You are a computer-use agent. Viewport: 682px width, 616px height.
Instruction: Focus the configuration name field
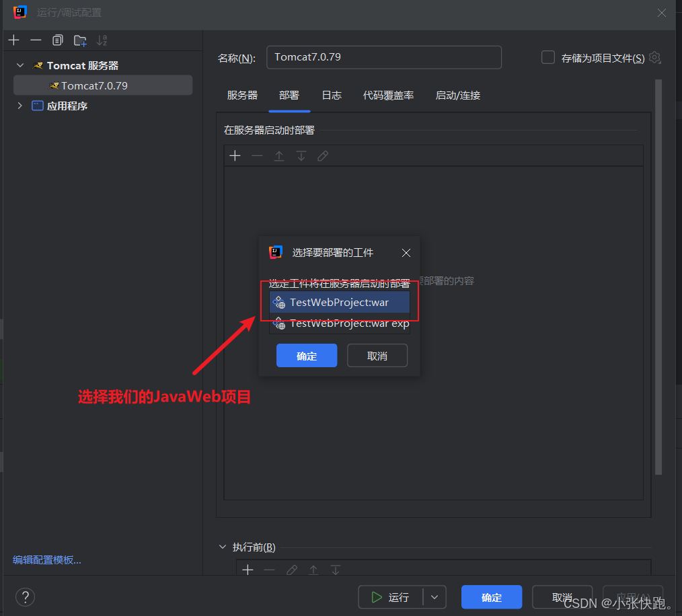click(x=383, y=57)
